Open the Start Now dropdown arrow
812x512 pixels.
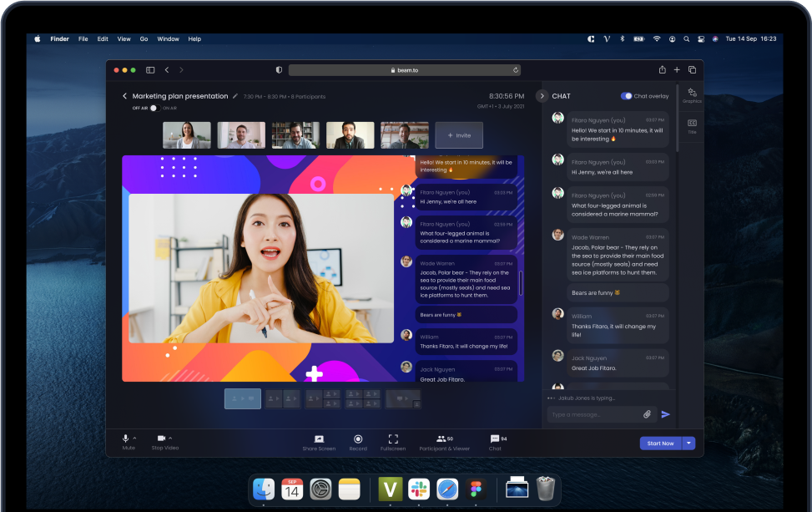point(688,443)
